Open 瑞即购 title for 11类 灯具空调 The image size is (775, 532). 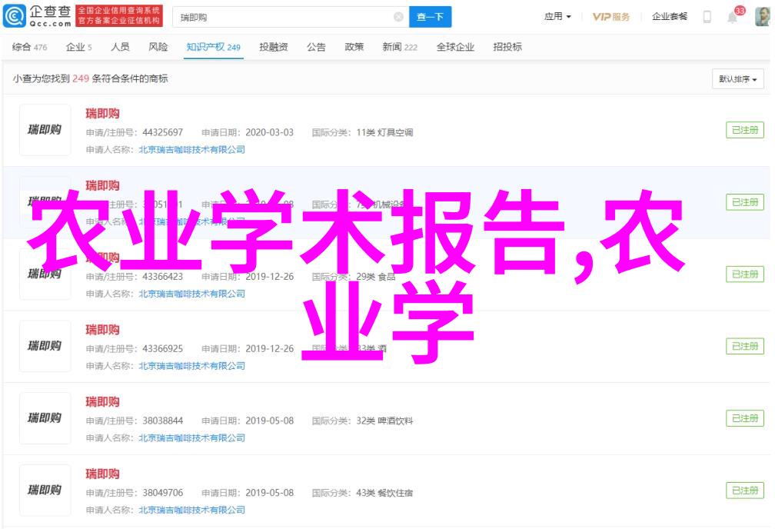102,114
